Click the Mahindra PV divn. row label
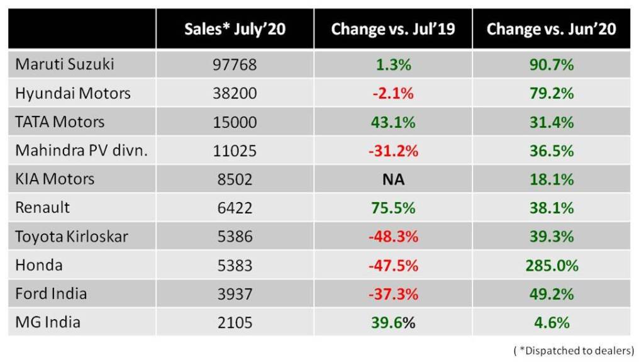 [x=81, y=150]
